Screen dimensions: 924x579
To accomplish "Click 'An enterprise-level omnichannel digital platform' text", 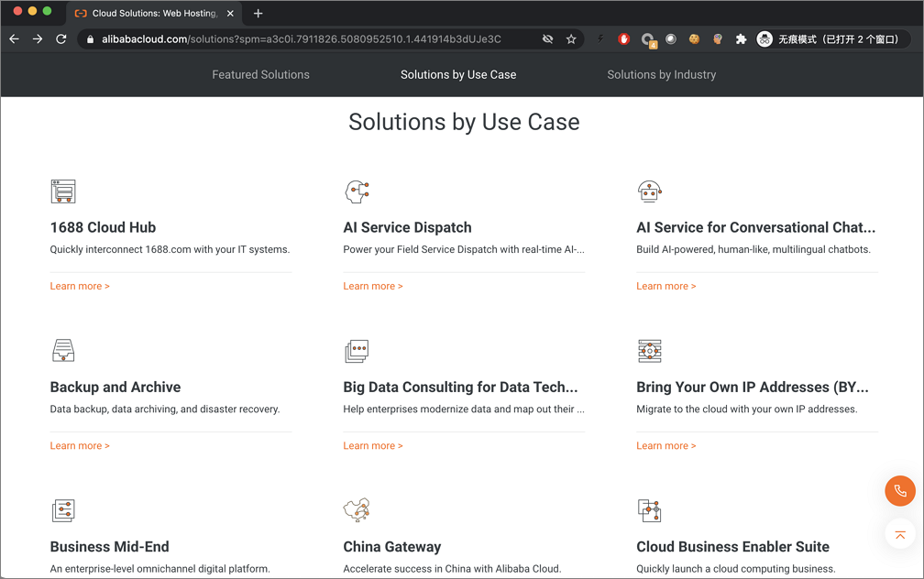I will [x=159, y=569].
